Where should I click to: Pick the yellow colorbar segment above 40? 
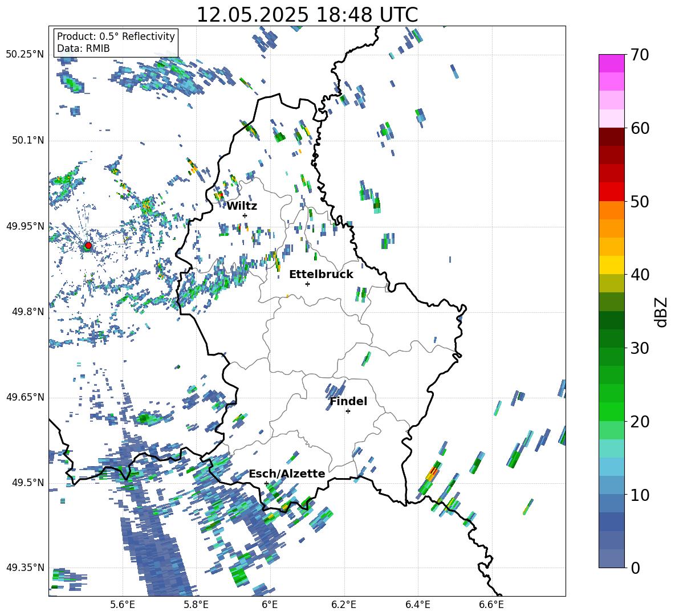point(611,265)
